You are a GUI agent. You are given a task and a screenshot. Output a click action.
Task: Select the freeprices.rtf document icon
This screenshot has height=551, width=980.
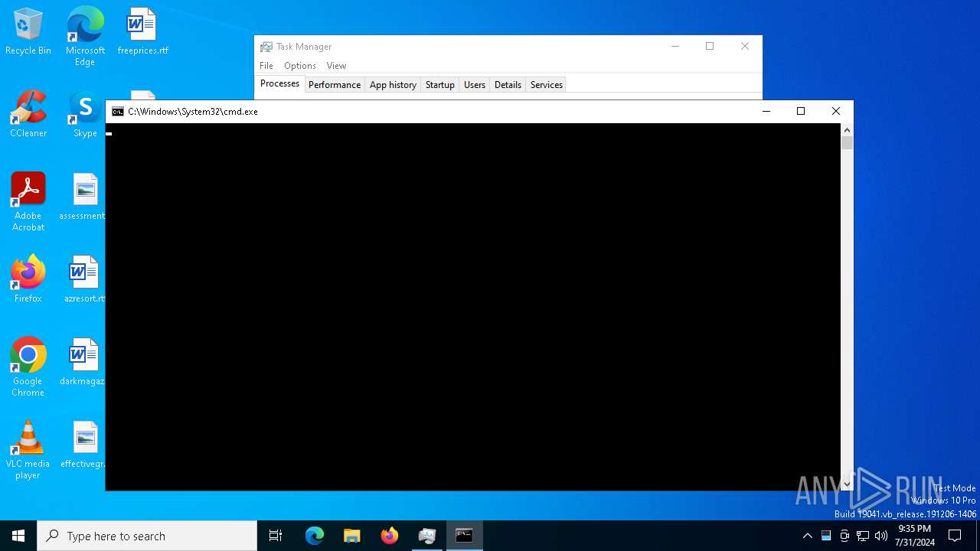142,32
